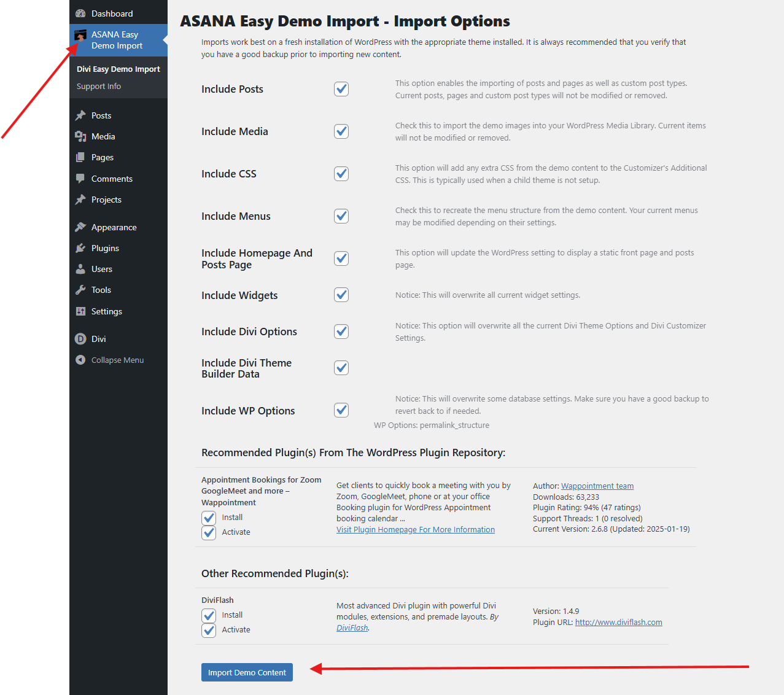
Task: Toggle Activate checkbox for Wappointment plugin
Action: (x=209, y=532)
